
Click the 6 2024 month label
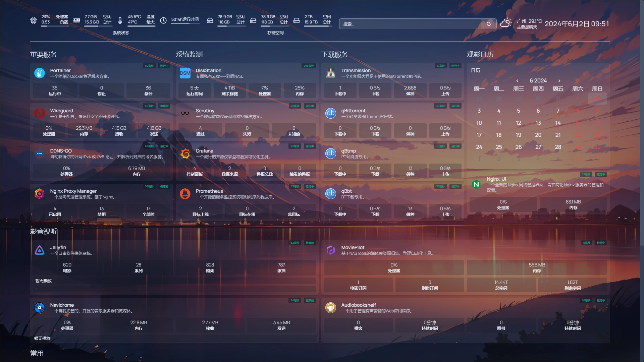538,80
